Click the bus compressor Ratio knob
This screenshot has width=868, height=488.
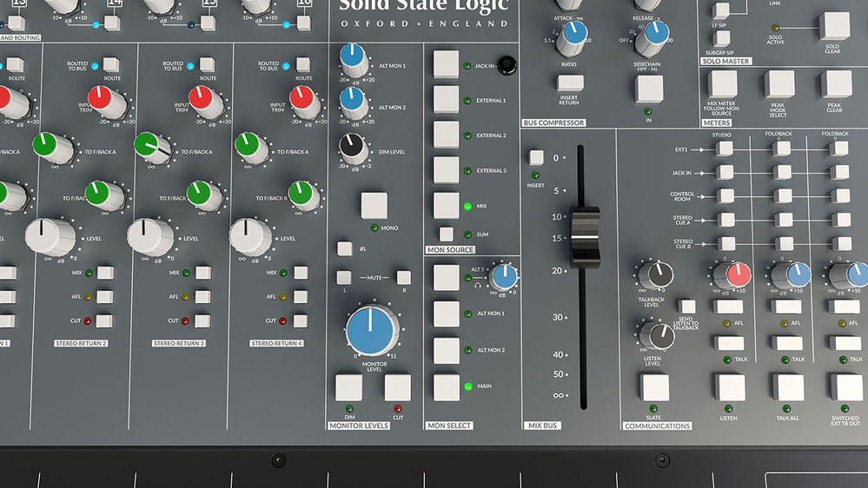[572, 40]
